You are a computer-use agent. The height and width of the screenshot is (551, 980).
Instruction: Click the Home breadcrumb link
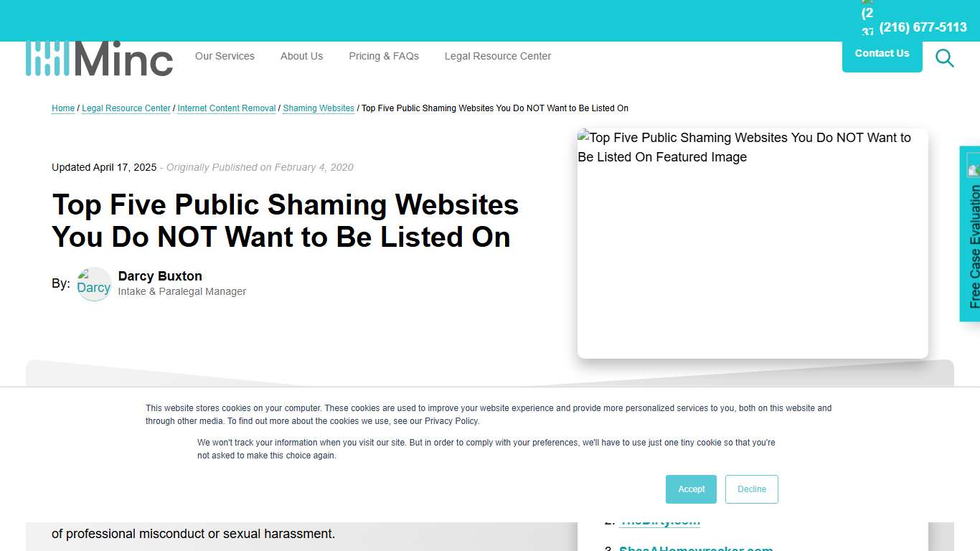click(62, 108)
